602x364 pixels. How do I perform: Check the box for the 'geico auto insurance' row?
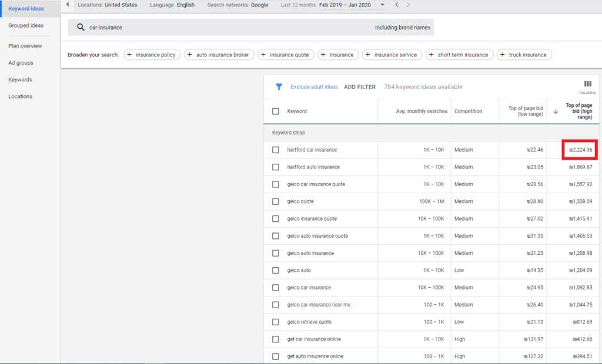[x=276, y=253]
